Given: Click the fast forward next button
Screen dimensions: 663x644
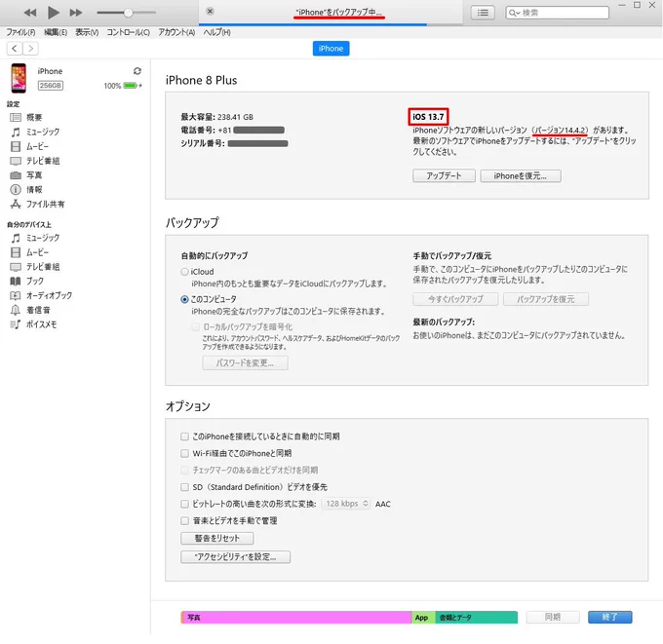Looking at the screenshot, I should (76, 13).
